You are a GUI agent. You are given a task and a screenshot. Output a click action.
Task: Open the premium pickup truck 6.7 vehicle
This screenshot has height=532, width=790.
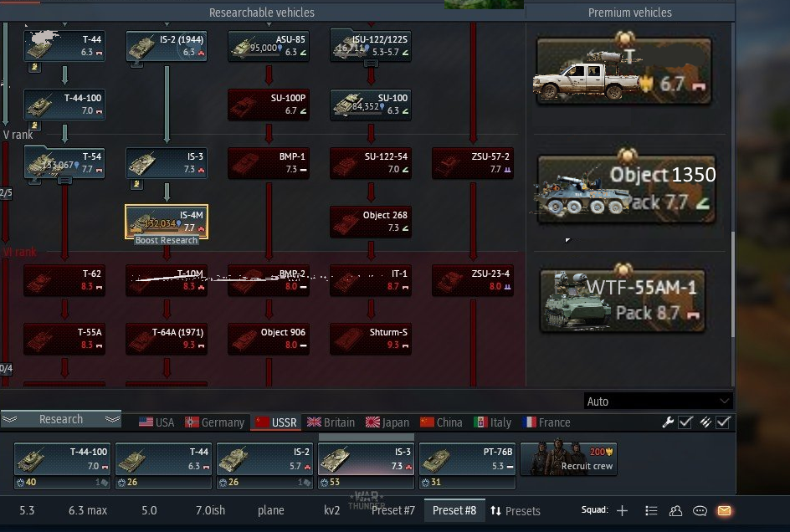coord(623,71)
